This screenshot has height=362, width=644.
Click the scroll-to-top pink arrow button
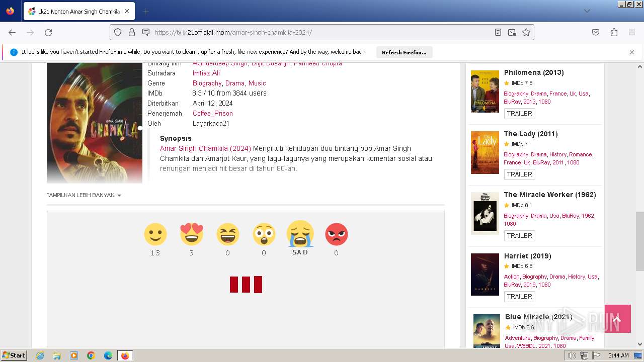click(x=618, y=319)
